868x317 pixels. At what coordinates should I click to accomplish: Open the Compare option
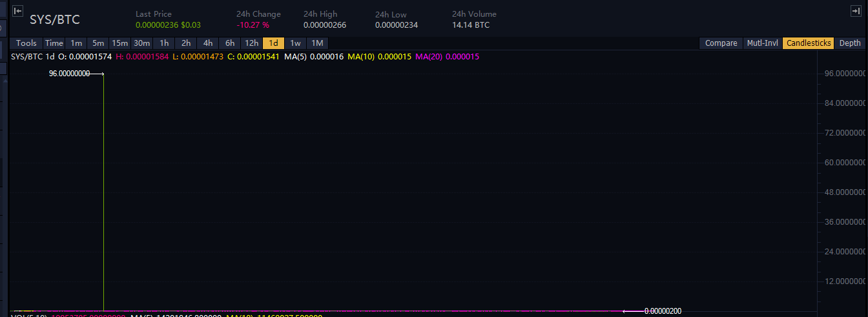click(x=721, y=43)
